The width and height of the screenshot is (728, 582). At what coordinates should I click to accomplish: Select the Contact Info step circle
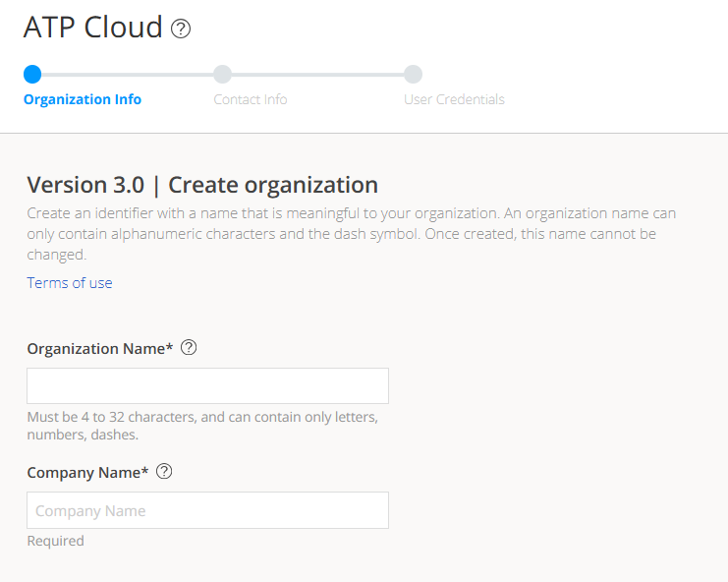pos(222,75)
